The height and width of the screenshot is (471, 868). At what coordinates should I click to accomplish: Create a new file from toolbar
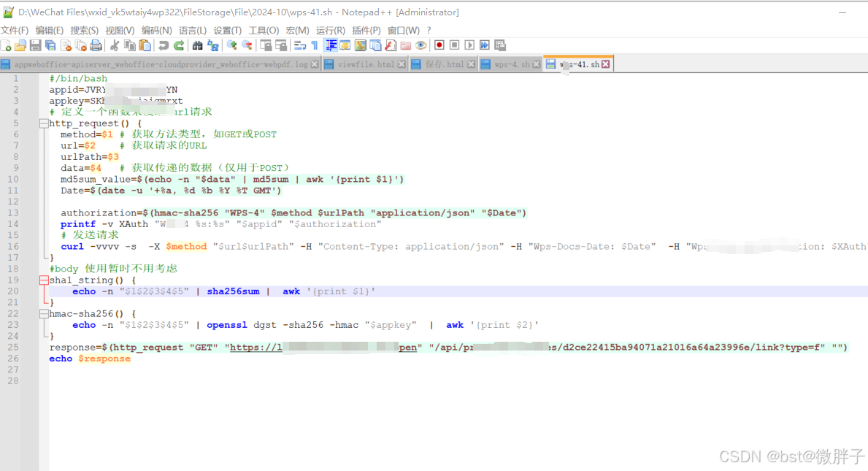coord(6,45)
